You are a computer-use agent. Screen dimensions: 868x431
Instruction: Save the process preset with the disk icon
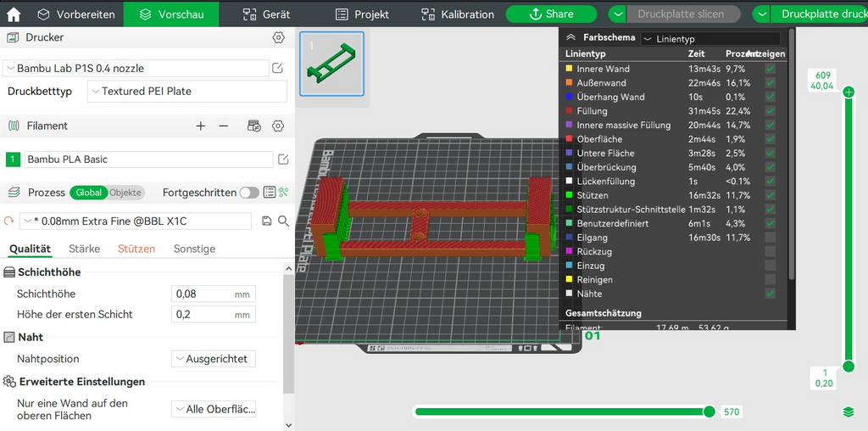267,221
